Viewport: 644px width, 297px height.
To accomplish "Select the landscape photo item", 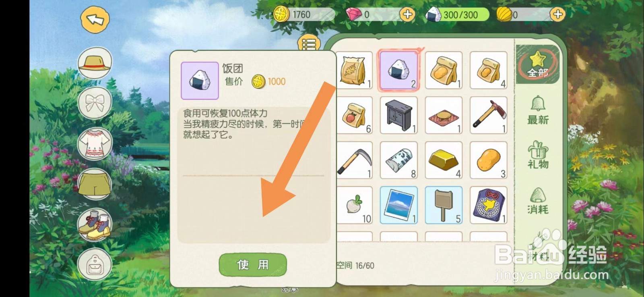I will pos(399,205).
